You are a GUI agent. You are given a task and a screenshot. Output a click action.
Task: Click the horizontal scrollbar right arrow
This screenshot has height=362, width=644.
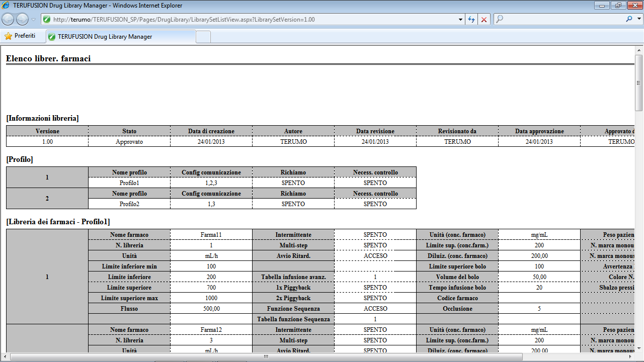[631, 356]
